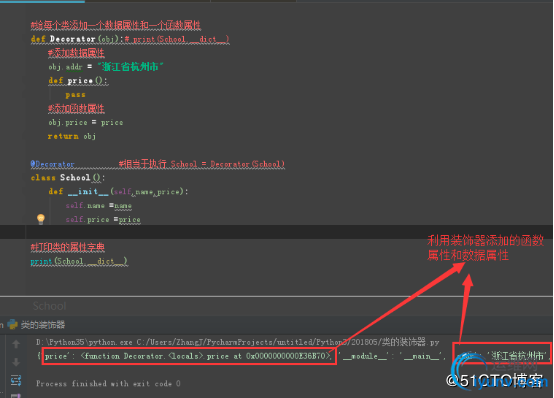Click the self.price =price line
The image size is (554, 398).
(103, 220)
